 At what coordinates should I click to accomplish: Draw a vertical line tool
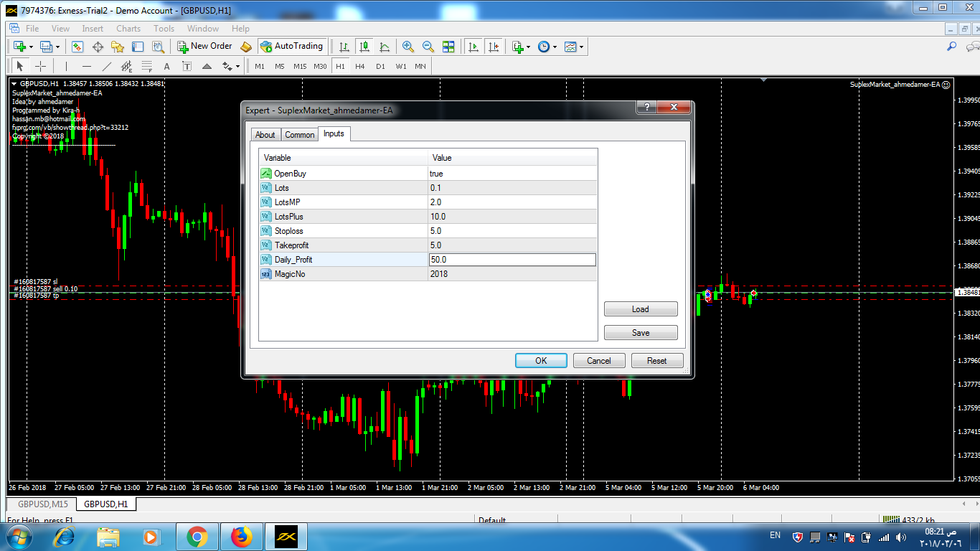66,66
